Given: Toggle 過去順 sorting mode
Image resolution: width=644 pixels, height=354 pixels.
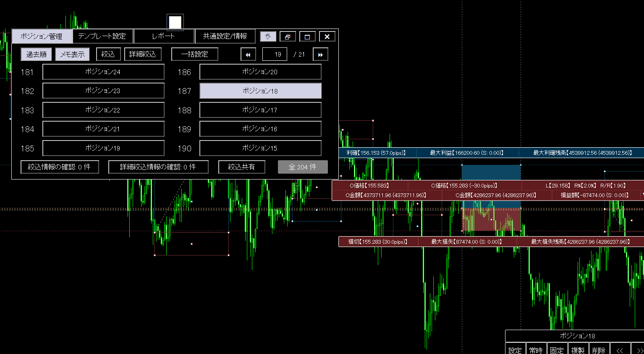Looking at the screenshot, I should click(x=36, y=54).
